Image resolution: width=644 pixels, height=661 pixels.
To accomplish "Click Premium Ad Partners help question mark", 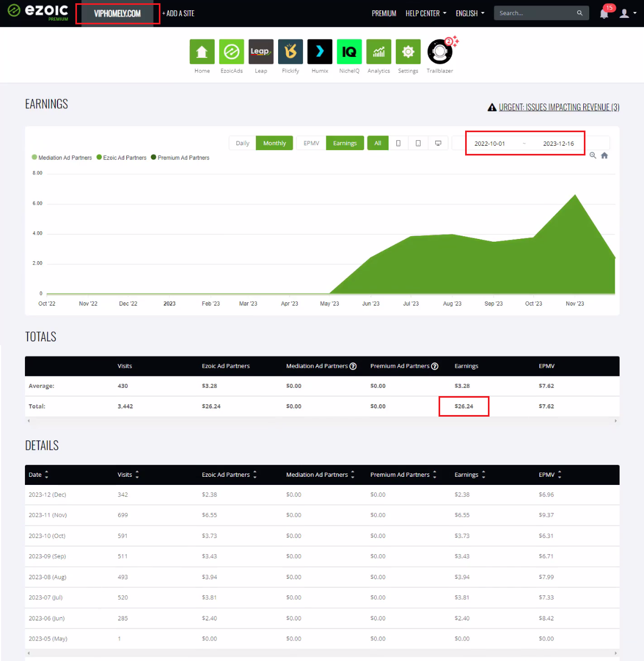I will 434,366.
